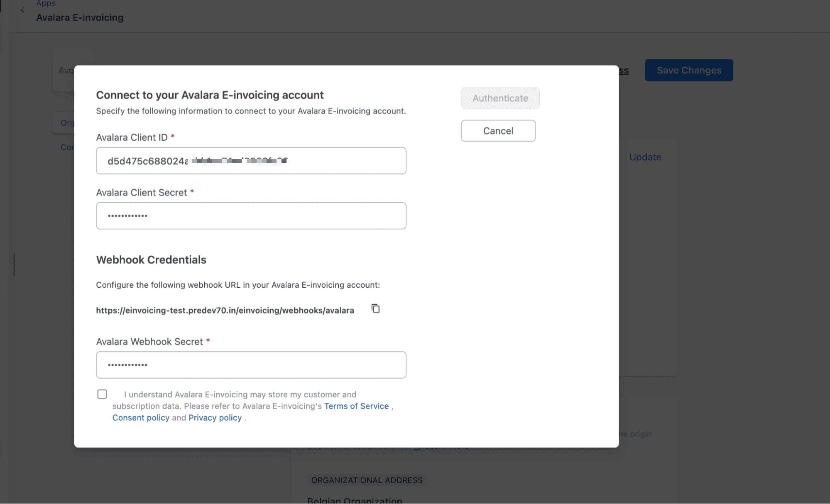830x504 pixels.
Task: Select the partially hidden Org tab
Action: [x=66, y=123]
